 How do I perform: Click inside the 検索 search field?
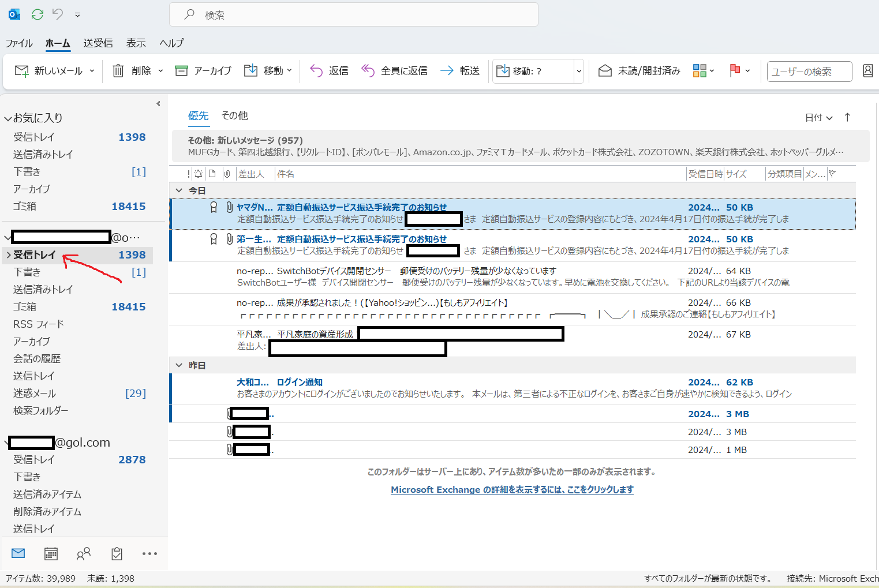coord(354,14)
